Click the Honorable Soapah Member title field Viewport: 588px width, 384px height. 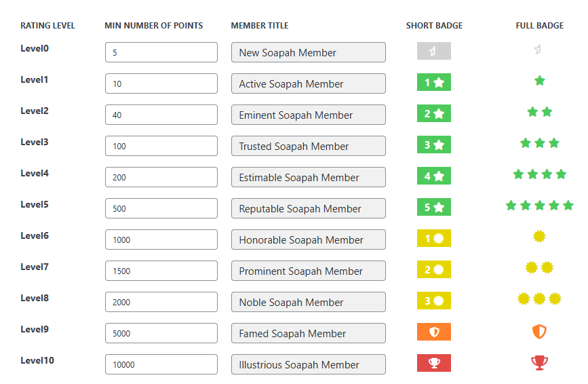tap(309, 239)
